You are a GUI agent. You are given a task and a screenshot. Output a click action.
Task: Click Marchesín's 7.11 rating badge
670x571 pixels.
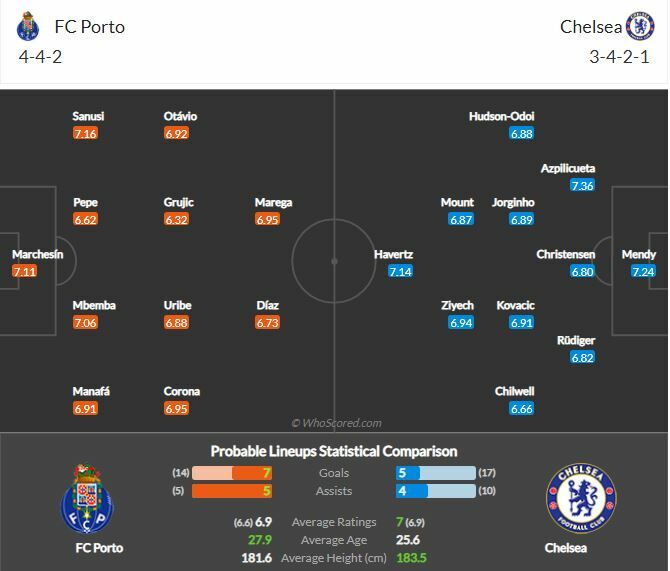pyautogui.click(x=25, y=271)
